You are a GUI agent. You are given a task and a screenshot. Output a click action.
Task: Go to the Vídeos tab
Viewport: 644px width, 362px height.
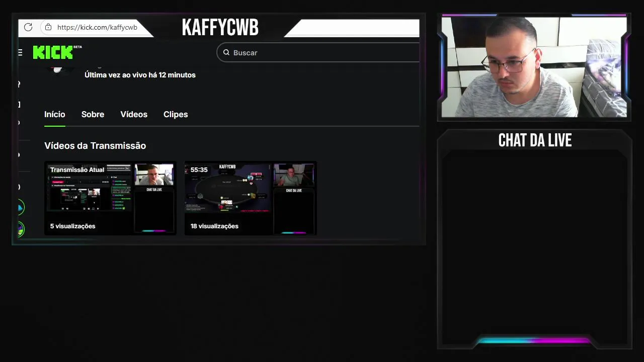134,114
